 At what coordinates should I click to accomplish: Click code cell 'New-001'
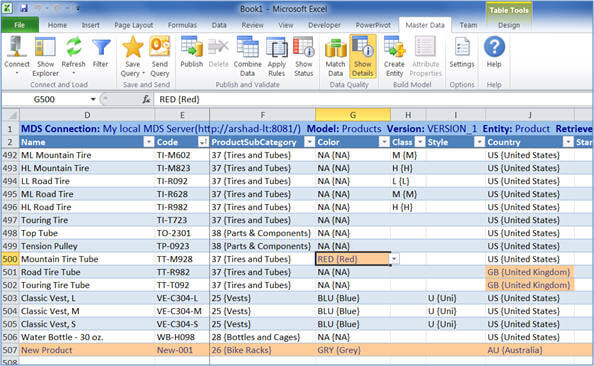[182, 350]
